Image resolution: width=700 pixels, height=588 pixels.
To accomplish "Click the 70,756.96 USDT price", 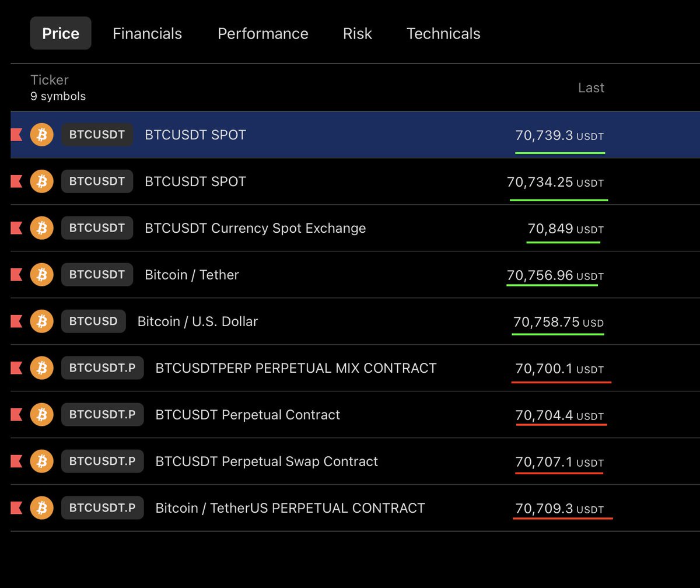I will pos(555,275).
